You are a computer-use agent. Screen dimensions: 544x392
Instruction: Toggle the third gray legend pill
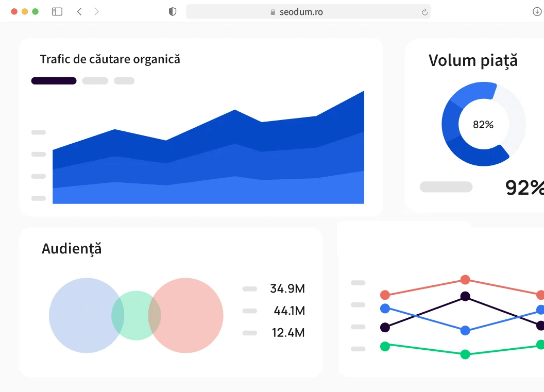[124, 80]
